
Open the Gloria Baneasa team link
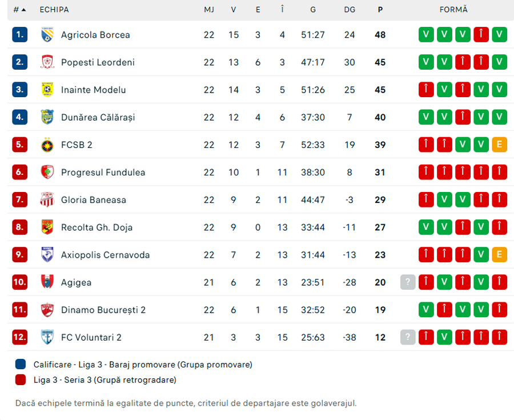tap(93, 200)
